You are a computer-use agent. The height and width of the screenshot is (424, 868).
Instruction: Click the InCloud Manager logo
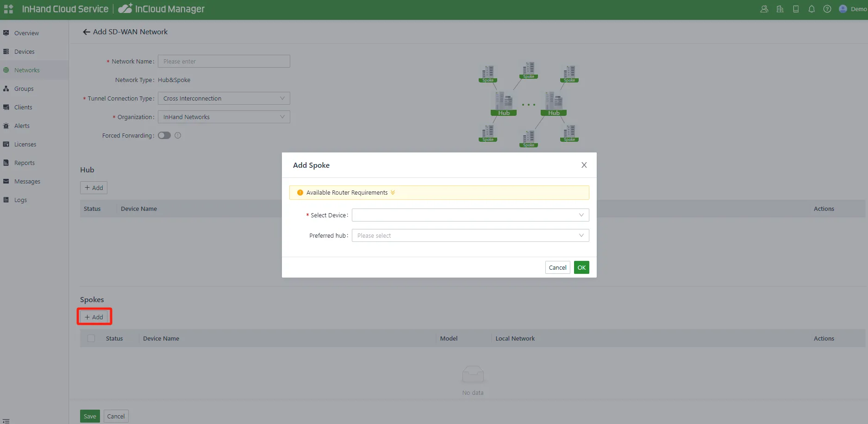(161, 9)
